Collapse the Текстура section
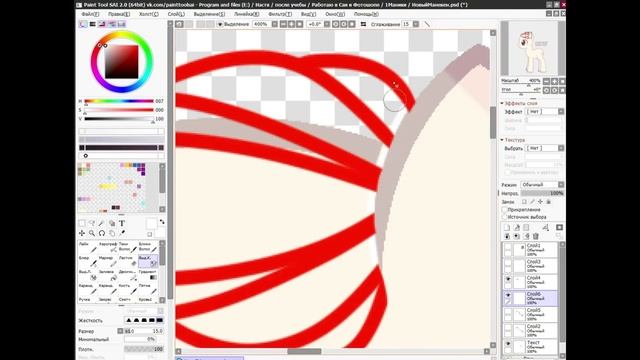Image resolution: width=640 pixels, height=360 pixels. click(502, 140)
